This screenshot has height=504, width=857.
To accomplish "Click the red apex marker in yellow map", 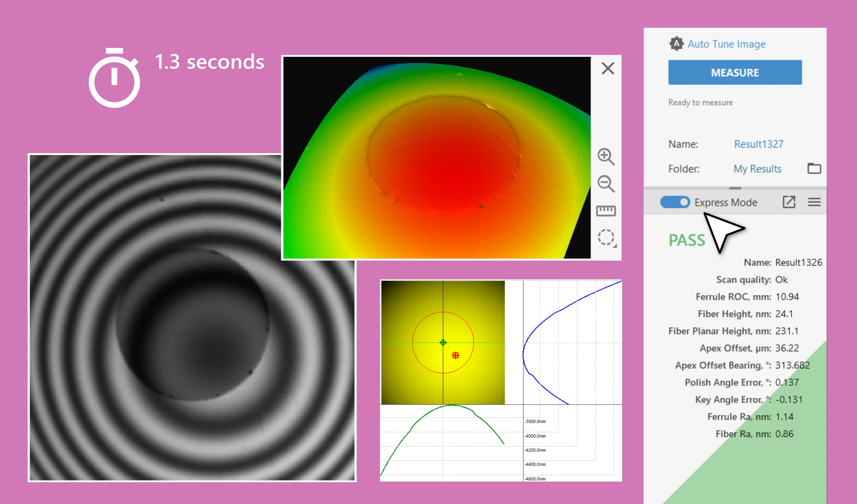I will coord(455,356).
